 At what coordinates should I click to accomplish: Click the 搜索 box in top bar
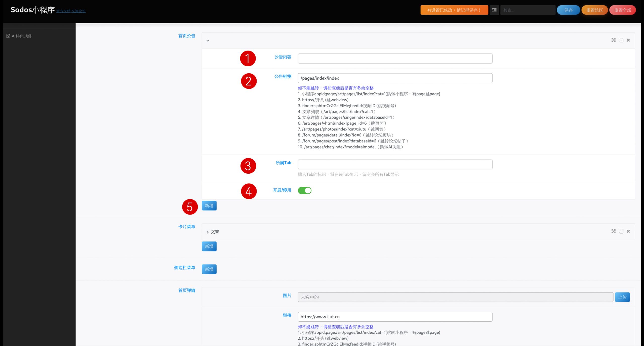pyautogui.click(x=528, y=10)
